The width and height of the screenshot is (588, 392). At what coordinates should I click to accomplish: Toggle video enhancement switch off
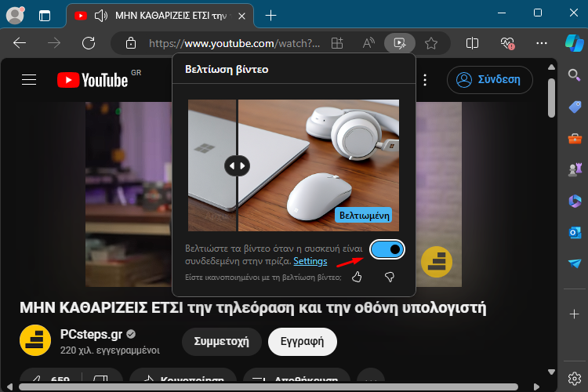pyautogui.click(x=387, y=249)
